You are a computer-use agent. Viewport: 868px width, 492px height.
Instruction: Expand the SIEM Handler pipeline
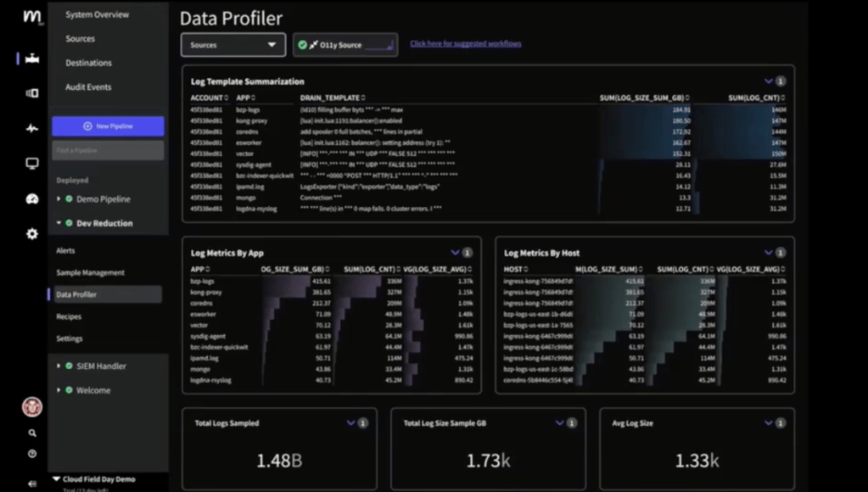(59, 366)
